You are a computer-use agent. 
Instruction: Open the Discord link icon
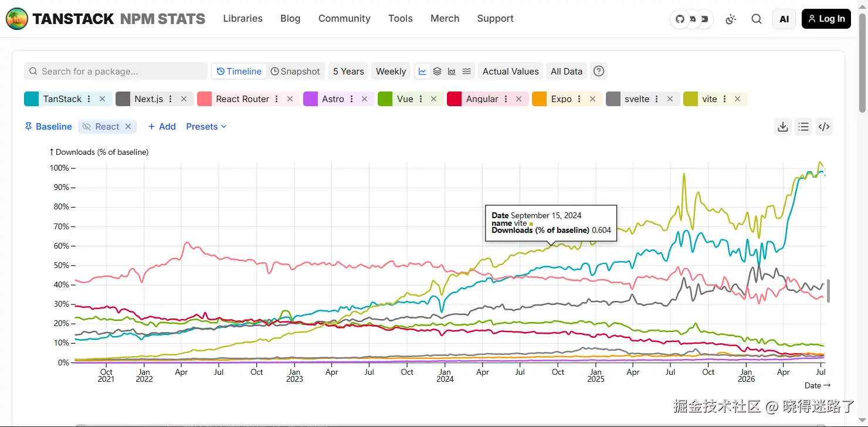point(692,19)
